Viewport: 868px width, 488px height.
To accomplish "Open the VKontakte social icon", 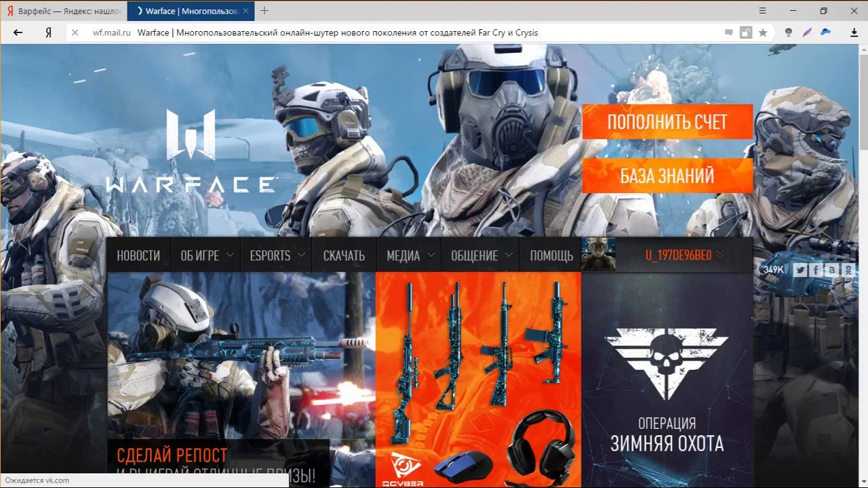I will click(833, 270).
